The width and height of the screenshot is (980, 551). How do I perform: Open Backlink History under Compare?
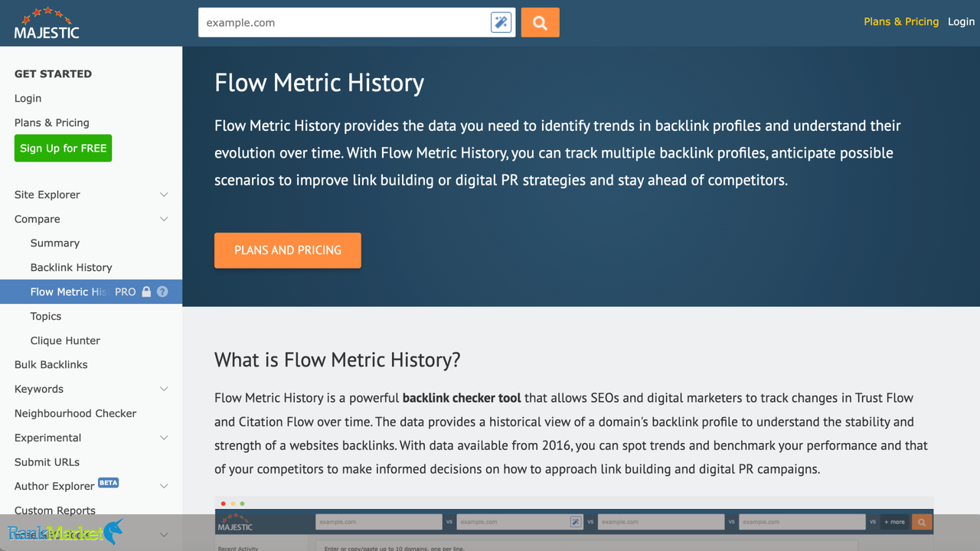pyautogui.click(x=71, y=267)
